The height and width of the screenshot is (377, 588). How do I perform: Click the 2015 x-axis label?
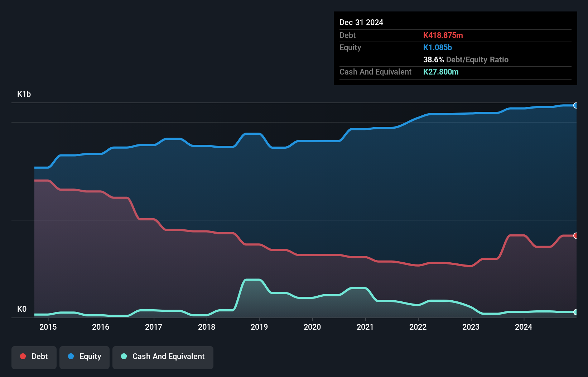[48, 327]
